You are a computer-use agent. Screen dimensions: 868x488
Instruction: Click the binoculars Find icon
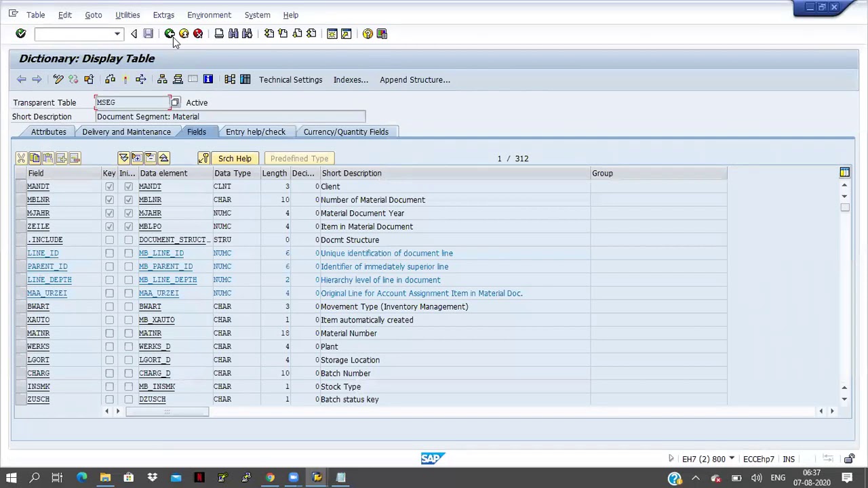233,34
